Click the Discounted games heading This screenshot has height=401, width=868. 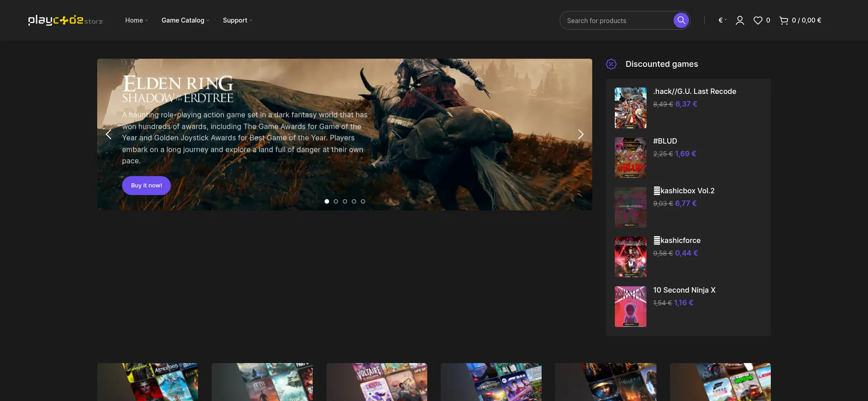[662, 64]
